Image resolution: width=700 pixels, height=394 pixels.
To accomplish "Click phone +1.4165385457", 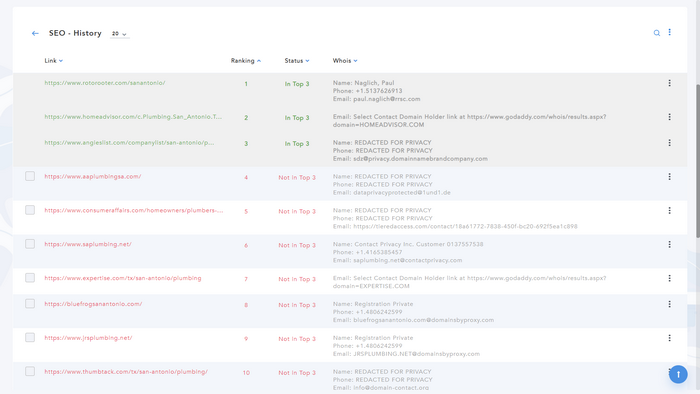I will tap(379, 253).
